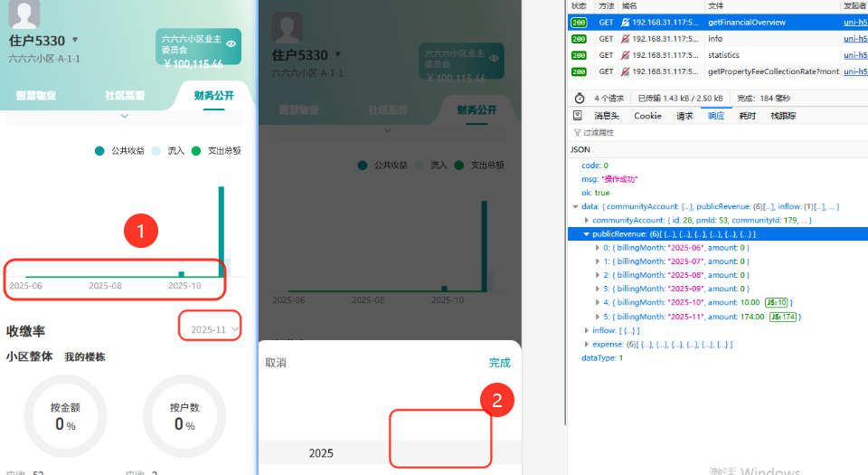Screen dimensions: 868x475
Task: Toggle the eye icon on the balance card
Action: click(231, 43)
